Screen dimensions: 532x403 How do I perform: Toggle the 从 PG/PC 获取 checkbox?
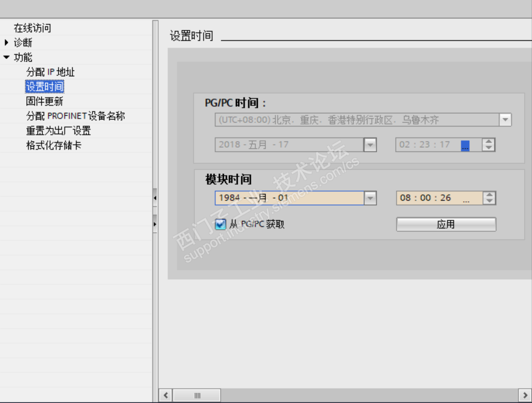coord(221,224)
